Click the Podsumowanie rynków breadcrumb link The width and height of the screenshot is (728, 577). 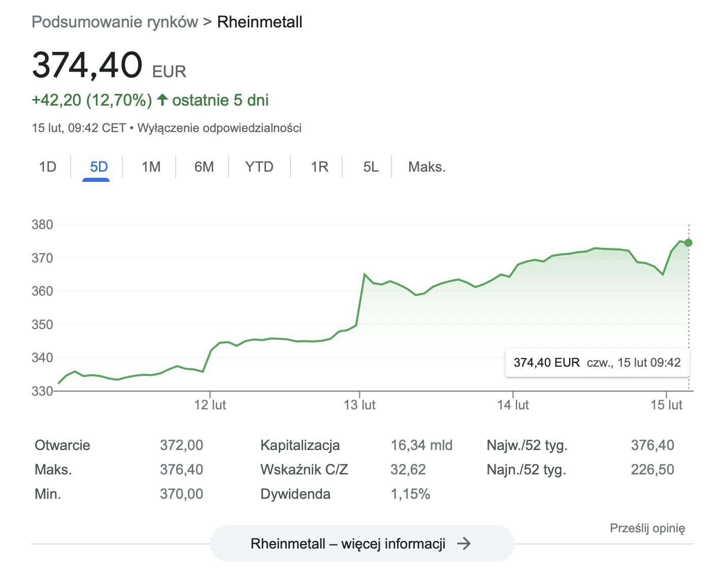click(x=115, y=22)
